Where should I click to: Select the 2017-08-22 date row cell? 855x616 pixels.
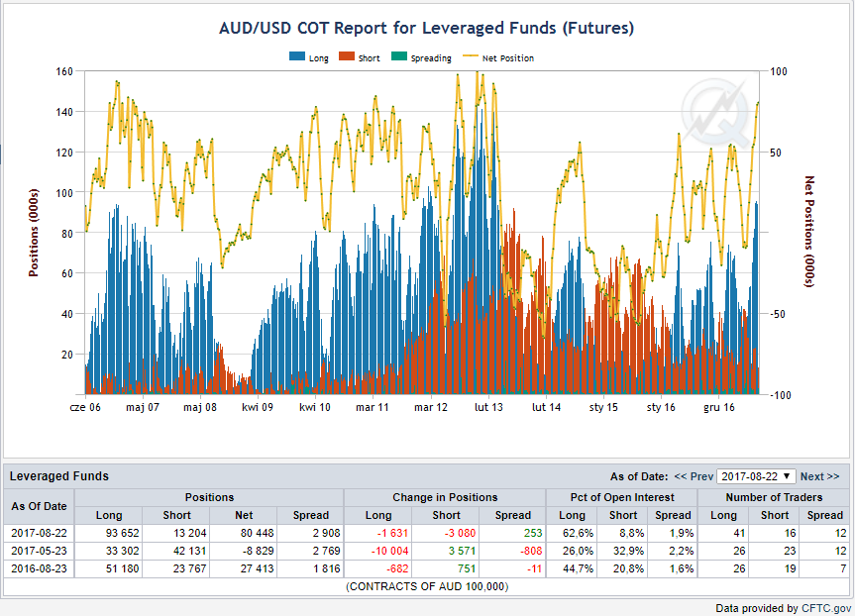coord(39,533)
